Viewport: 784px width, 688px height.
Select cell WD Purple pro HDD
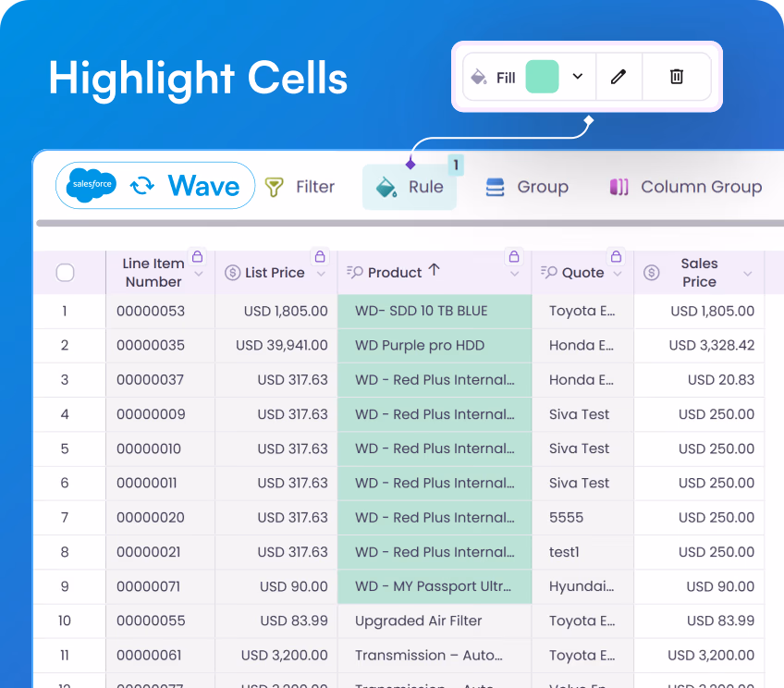[x=435, y=346]
